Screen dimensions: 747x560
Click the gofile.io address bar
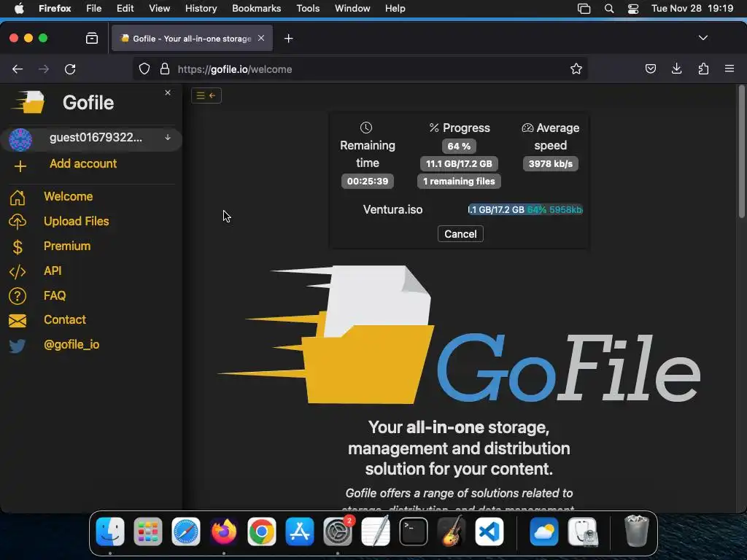362,69
